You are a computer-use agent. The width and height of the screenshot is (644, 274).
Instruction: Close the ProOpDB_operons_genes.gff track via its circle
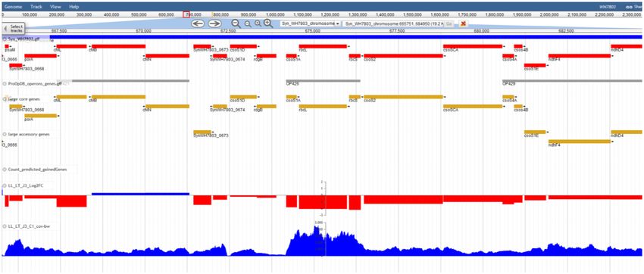[x=5, y=83]
